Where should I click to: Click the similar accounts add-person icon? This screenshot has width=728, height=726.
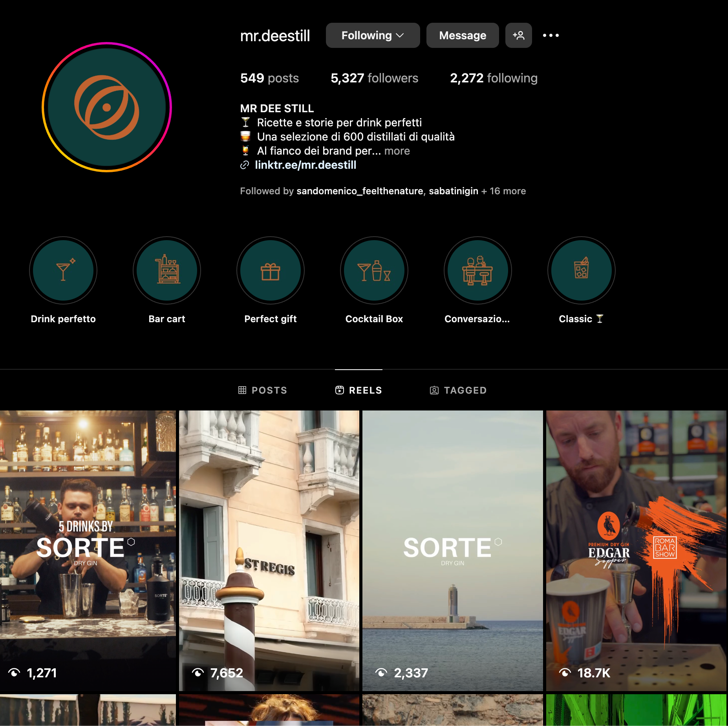[x=519, y=35]
